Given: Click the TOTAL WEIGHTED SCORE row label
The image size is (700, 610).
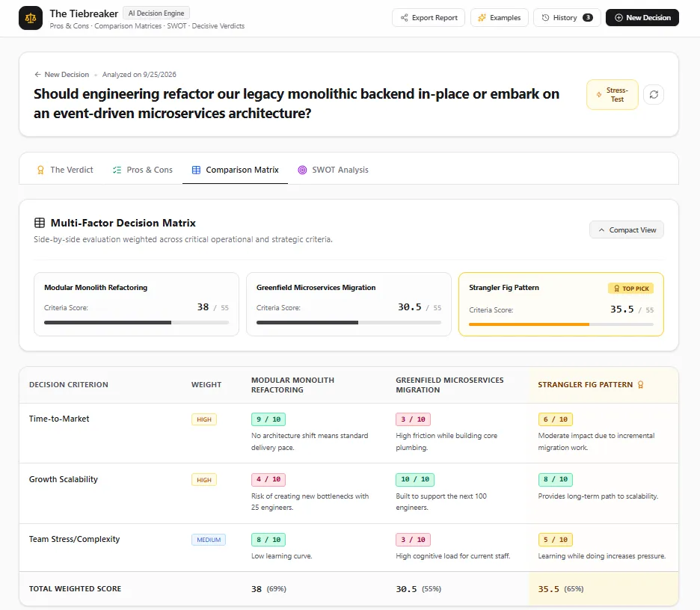Looking at the screenshot, I should (75, 589).
